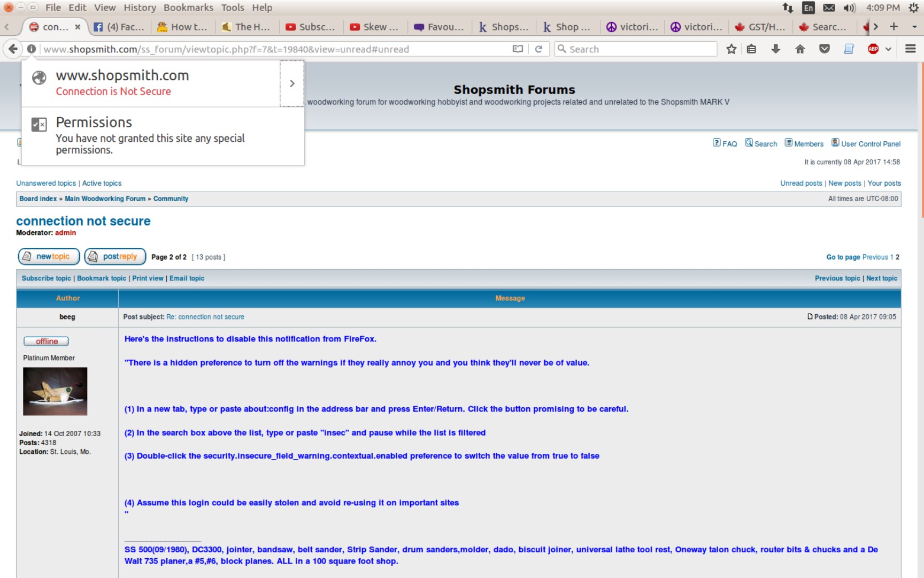This screenshot has height=578, width=924.
Task: Go to page 1 of the topic
Action: click(x=892, y=257)
